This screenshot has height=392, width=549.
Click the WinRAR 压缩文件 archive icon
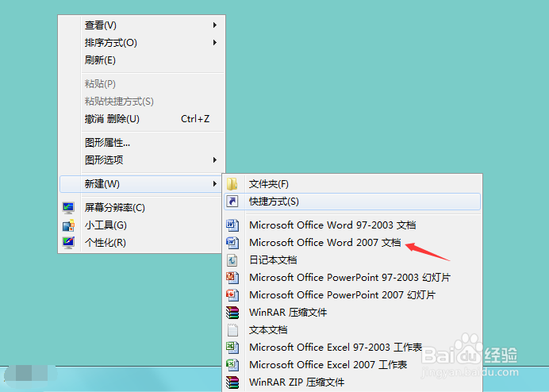click(232, 312)
